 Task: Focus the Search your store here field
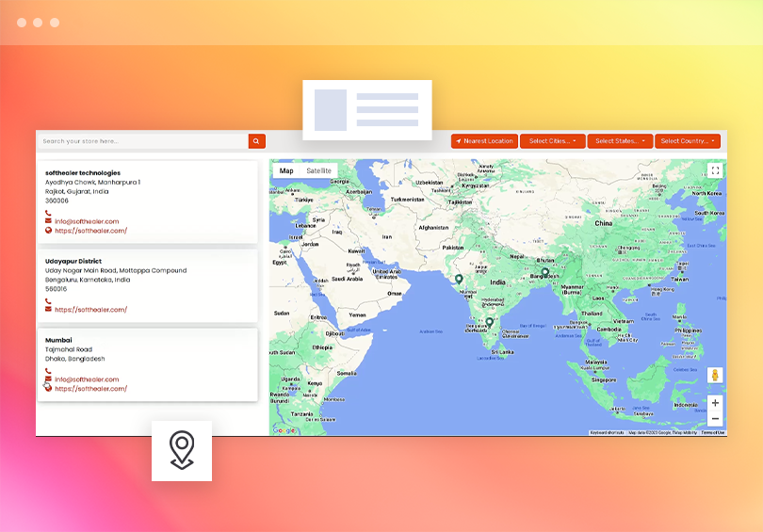pos(143,141)
